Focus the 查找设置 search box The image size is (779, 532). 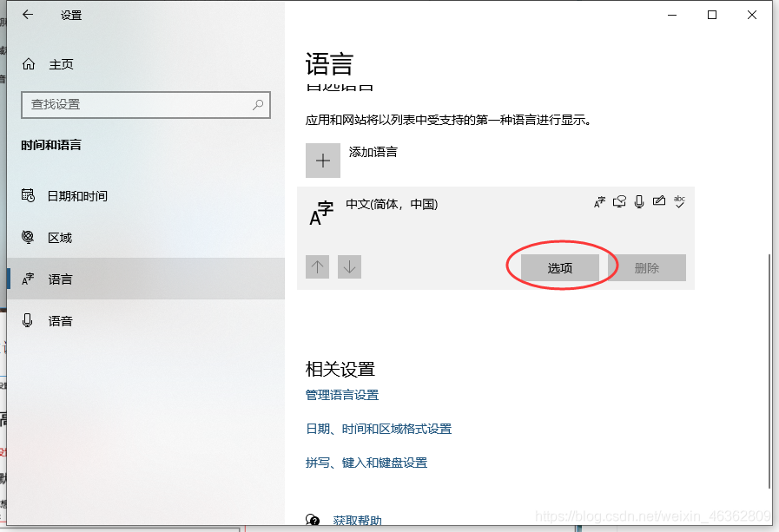point(146,105)
